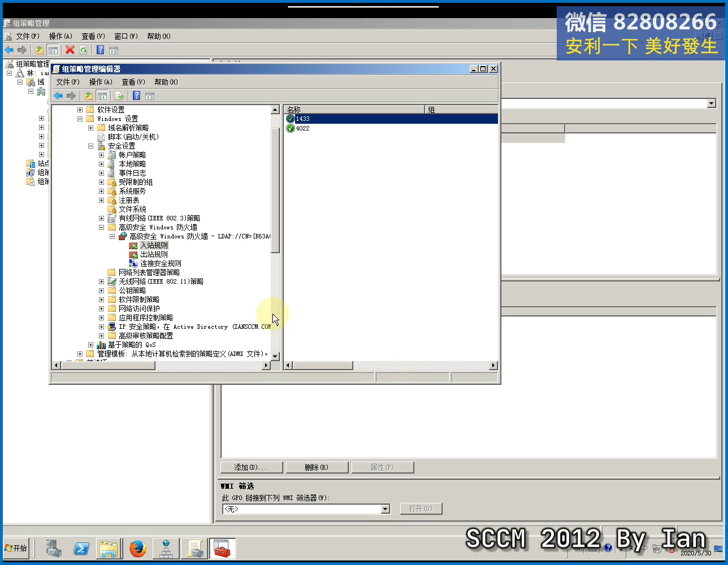This screenshot has height=565, width=728.
Task: Open Firefox from taskbar
Action: pyautogui.click(x=137, y=548)
